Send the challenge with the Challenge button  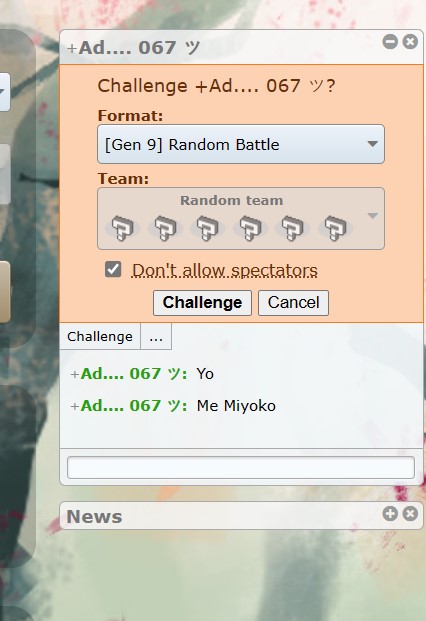coord(202,303)
